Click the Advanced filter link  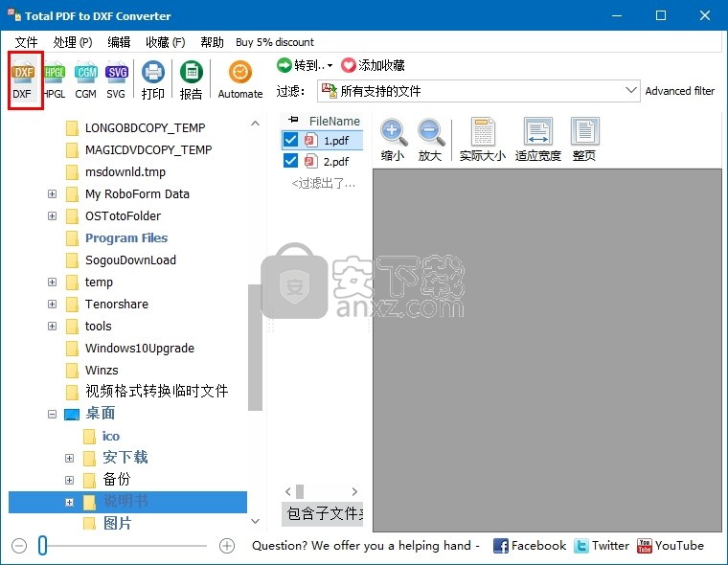coord(680,91)
